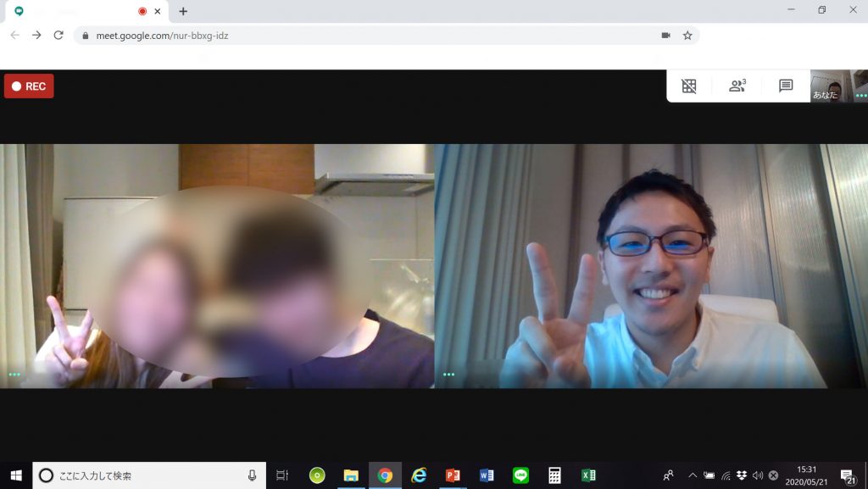This screenshot has width=868, height=489.
Task: Open a new browser tab with plus
Action: pos(183,11)
